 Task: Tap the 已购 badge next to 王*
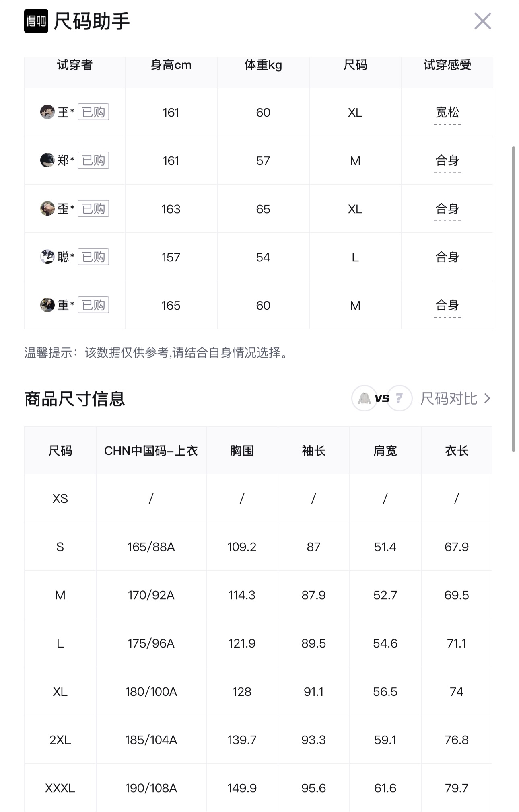coord(93,112)
